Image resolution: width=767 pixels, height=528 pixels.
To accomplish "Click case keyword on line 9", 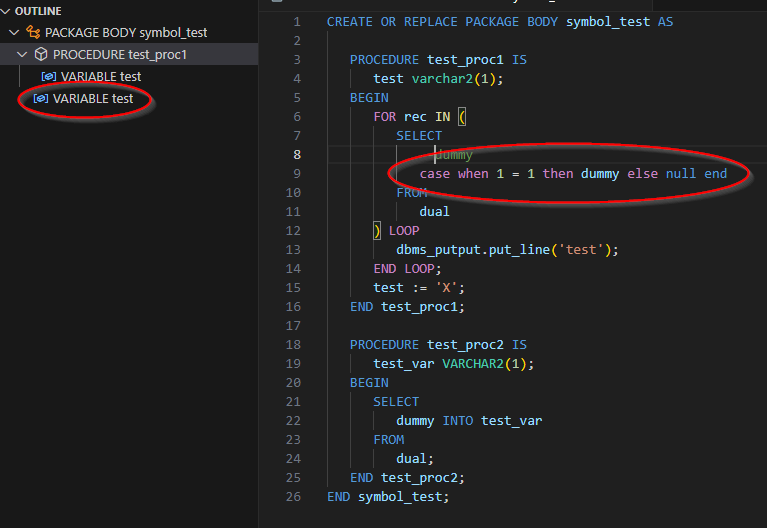I will pos(434,174).
